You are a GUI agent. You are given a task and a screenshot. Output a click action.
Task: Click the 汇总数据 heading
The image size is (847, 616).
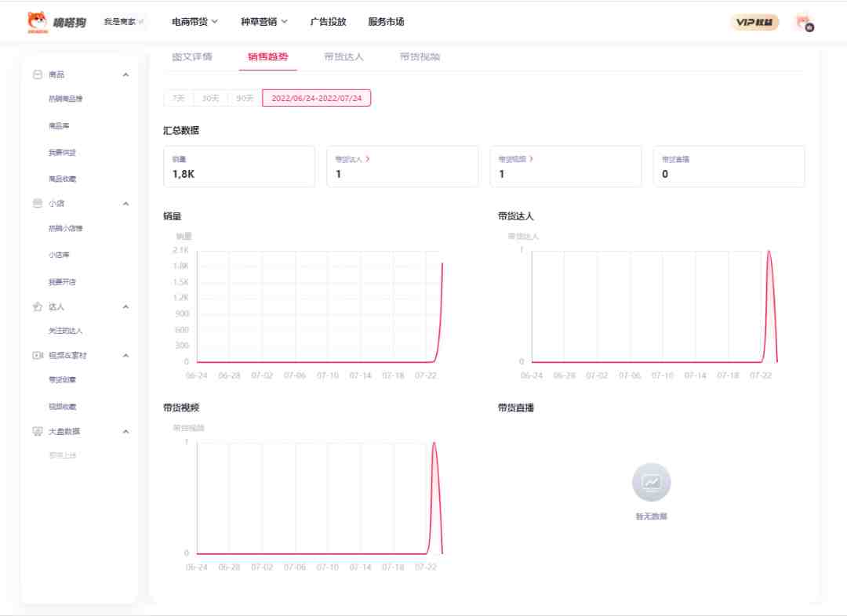tap(181, 131)
